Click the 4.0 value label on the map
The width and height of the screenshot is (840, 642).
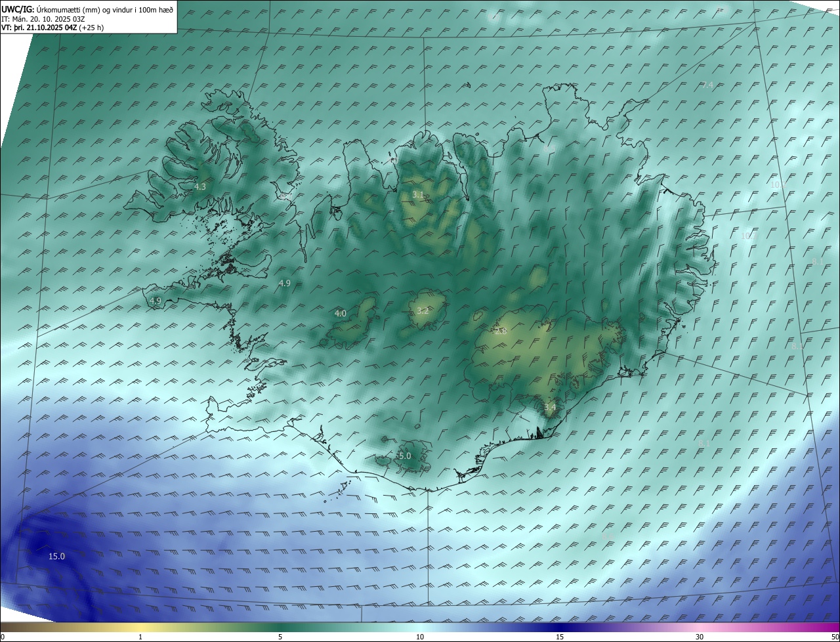tap(341, 314)
